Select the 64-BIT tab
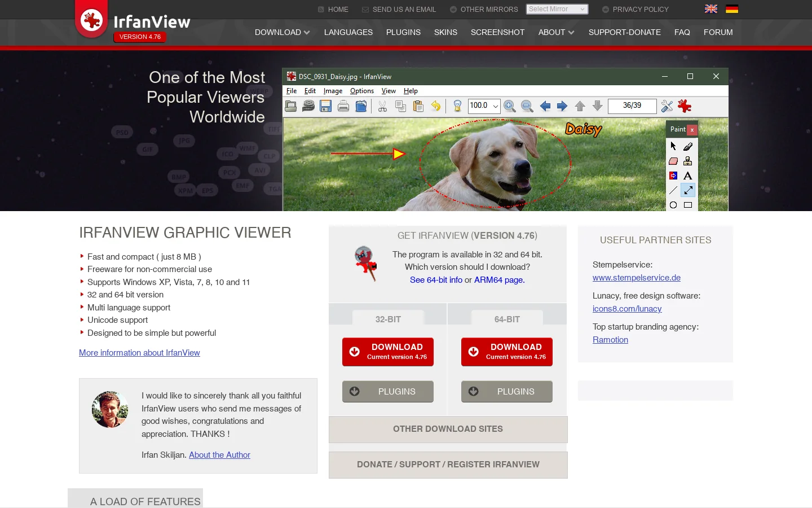812x508 pixels. pos(507,319)
